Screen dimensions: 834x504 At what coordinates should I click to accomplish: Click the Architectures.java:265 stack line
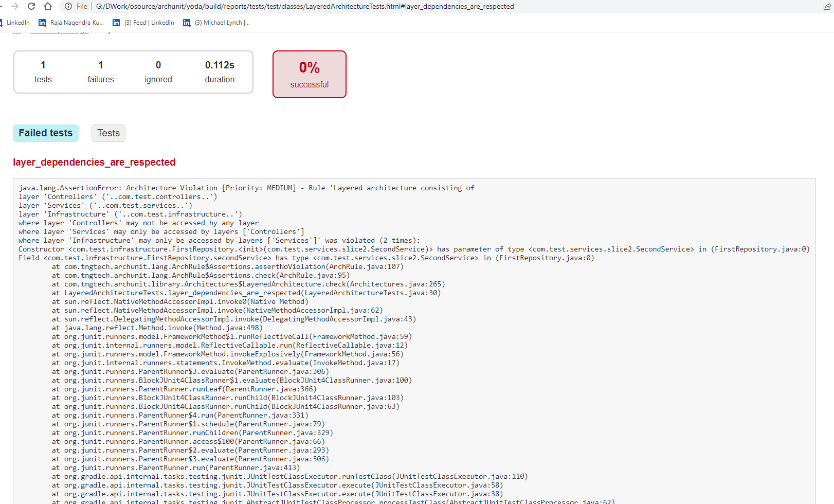[248, 284]
